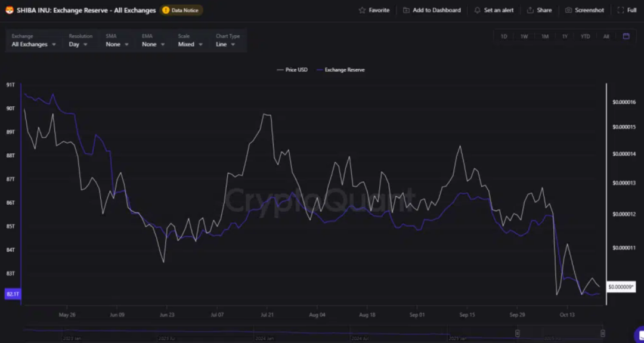Enter fullscreen with the Full icon
644x343 pixels.
(621, 10)
